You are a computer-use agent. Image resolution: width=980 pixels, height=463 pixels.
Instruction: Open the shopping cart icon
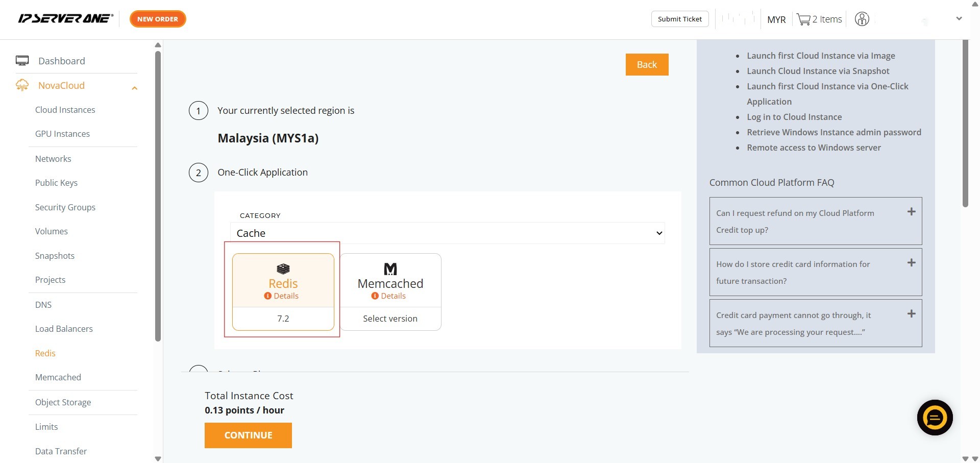point(803,19)
